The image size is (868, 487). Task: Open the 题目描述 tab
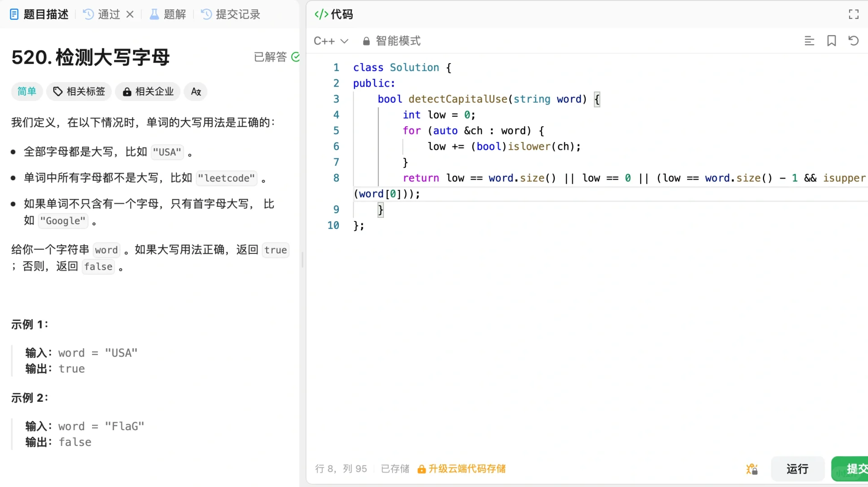pos(39,14)
